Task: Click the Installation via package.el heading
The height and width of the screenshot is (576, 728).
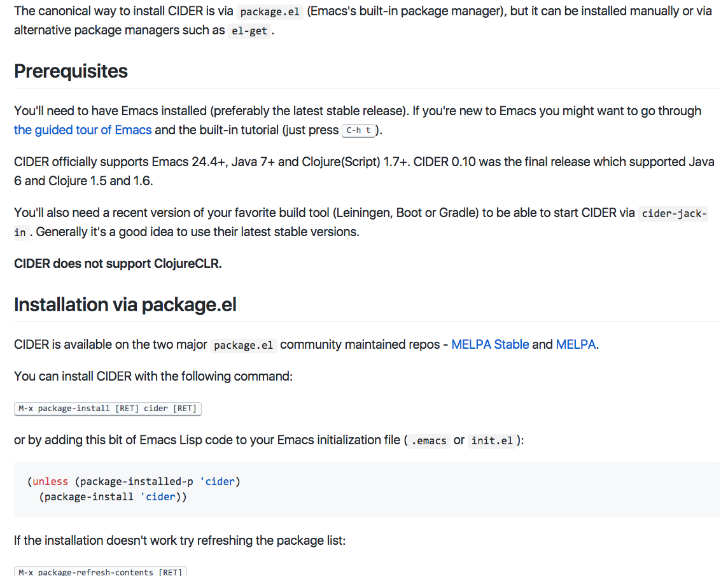Action: (125, 305)
